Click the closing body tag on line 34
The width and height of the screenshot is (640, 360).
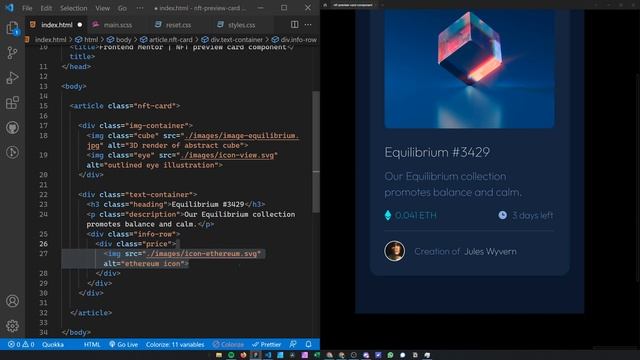coord(76,332)
